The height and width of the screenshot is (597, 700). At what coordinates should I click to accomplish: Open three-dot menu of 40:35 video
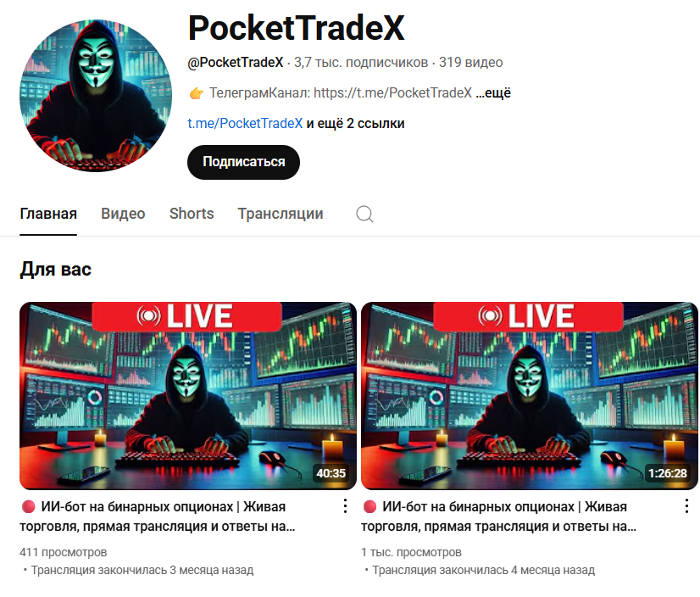(x=345, y=506)
